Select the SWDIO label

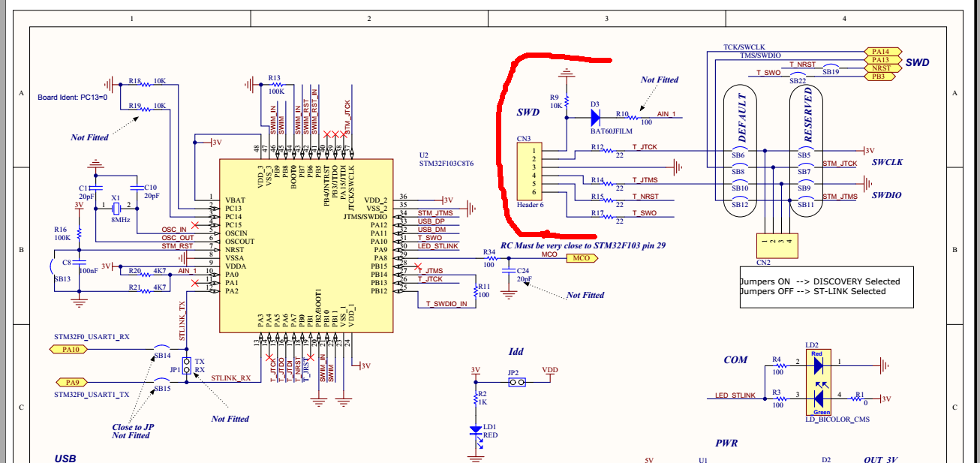(886, 195)
